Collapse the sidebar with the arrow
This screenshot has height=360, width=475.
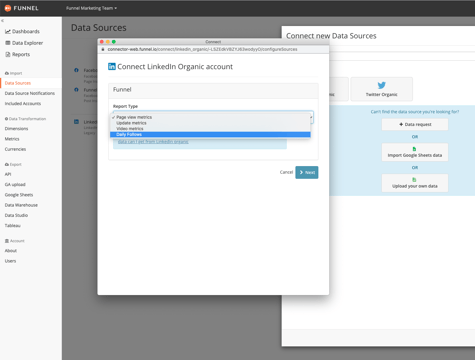click(2, 21)
